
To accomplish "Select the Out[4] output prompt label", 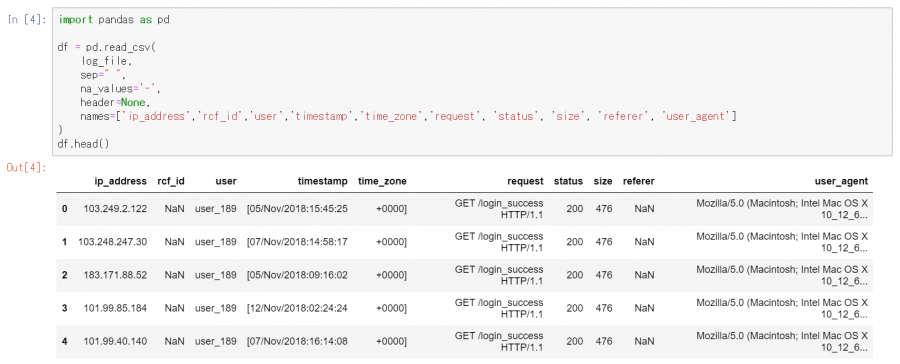I will pyautogui.click(x=26, y=168).
